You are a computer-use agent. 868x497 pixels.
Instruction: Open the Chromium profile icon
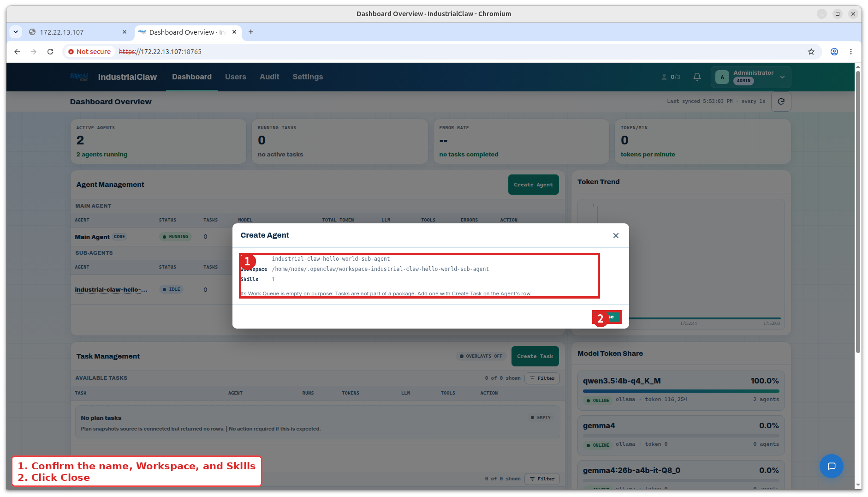834,52
